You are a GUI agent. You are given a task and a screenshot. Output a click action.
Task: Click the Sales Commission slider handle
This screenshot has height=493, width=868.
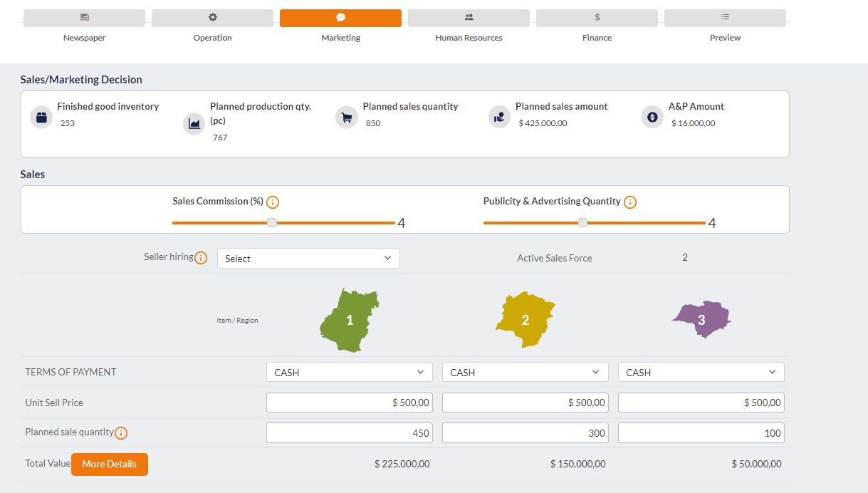tap(272, 223)
